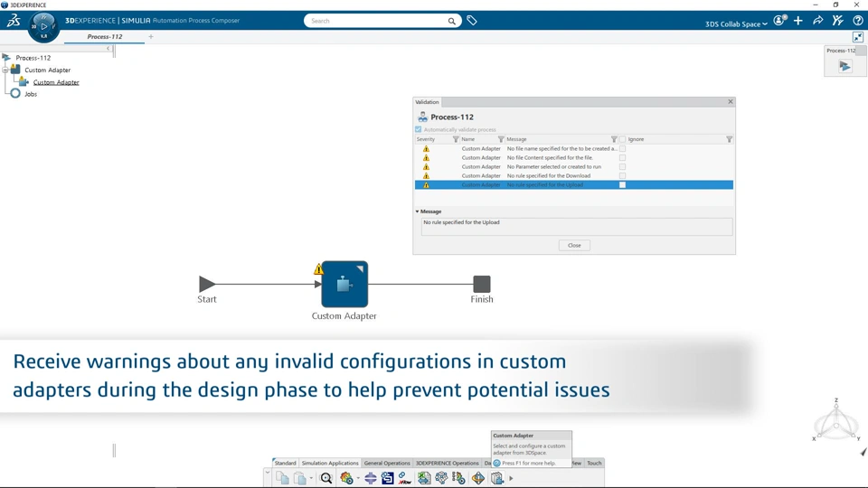Click the purple disc toolbar icon
The height and width of the screenshot is (488, 868).
click(x=371, y=478)
